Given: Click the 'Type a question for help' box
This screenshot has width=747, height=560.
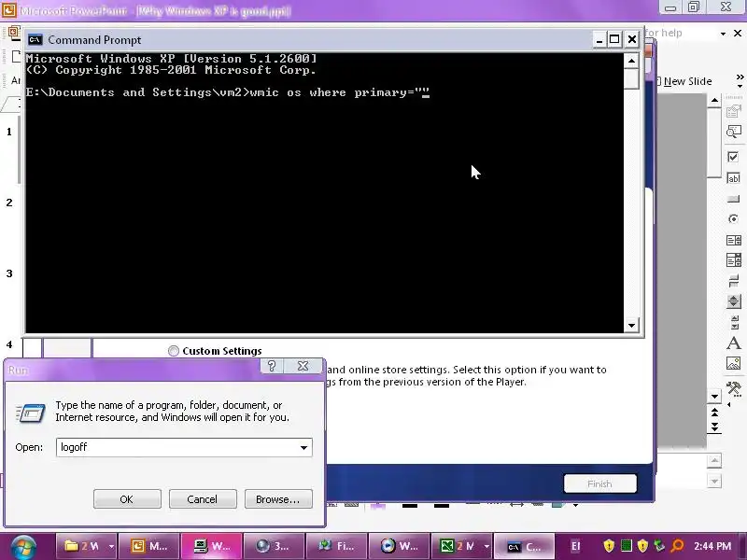Looking at the screenshot, I should (681, 33).
